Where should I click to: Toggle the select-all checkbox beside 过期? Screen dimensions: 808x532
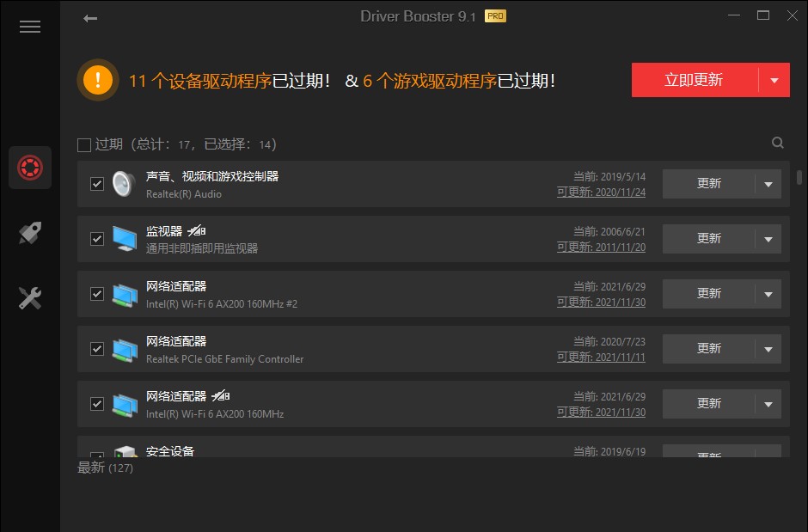click(x=83, y=144)
